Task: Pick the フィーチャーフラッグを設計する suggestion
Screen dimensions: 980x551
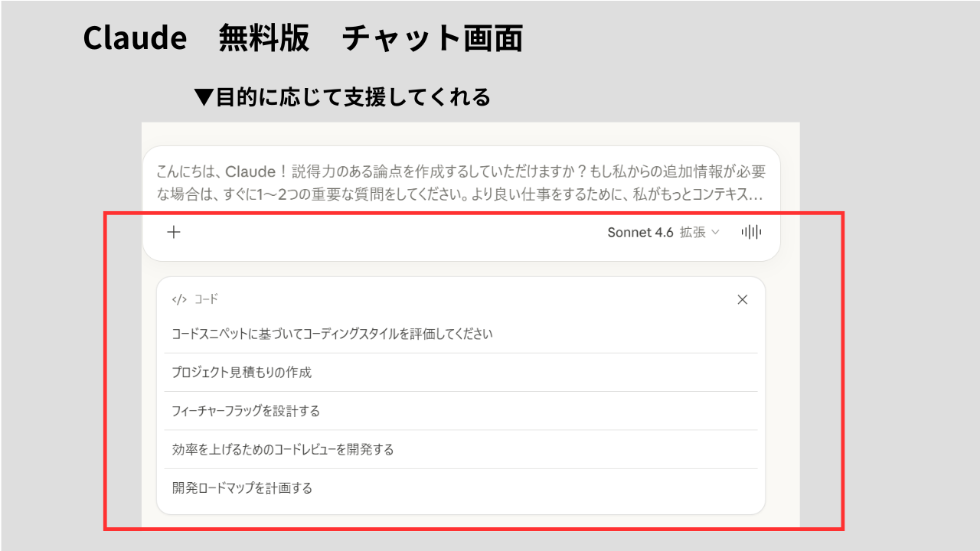Action: (246, 411)
